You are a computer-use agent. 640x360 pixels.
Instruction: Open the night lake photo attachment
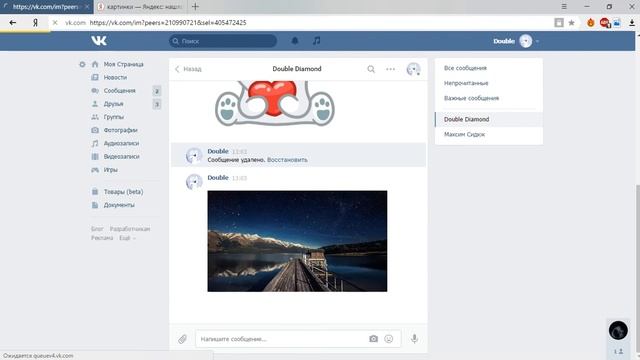[x=297, y=241]
